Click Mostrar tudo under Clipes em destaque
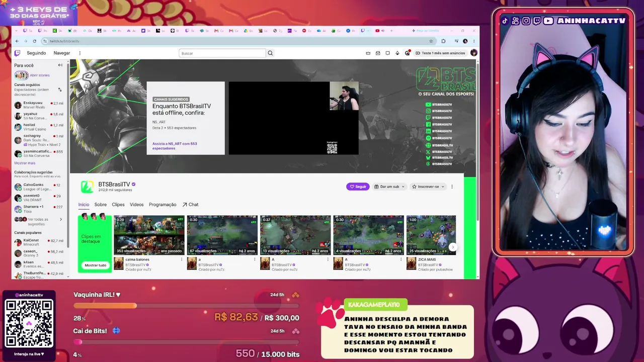This screenshot has width=644, height=362. (96, 265)
